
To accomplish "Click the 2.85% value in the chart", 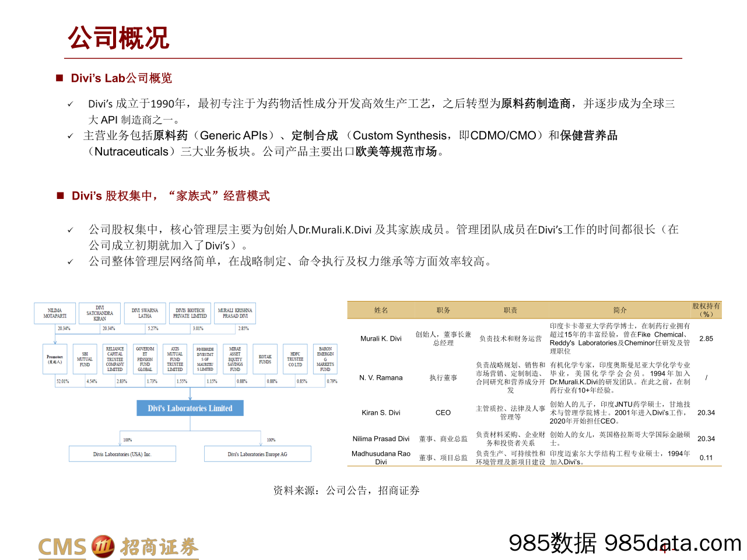I will [x=244, y=328].
